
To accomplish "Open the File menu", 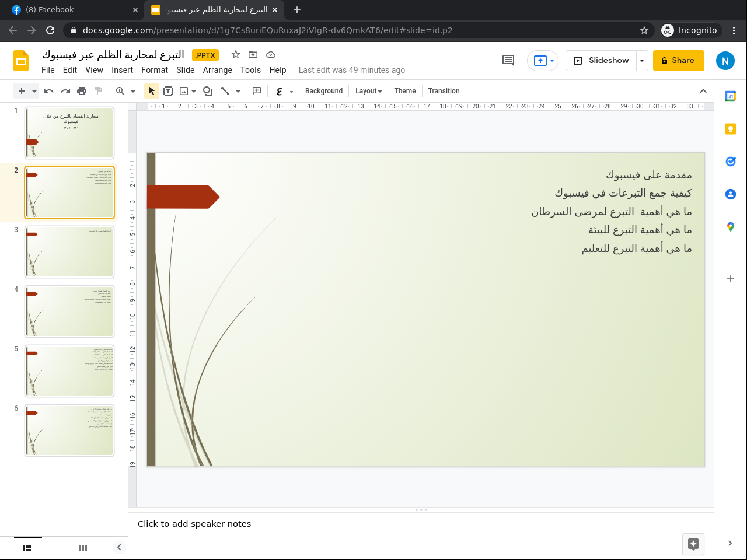I will tap(48, 70).
